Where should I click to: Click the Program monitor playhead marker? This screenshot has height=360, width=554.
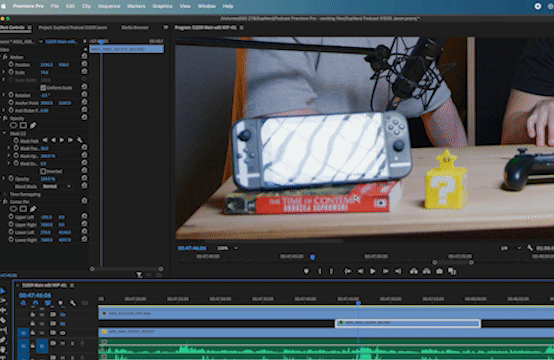(312, 257)
